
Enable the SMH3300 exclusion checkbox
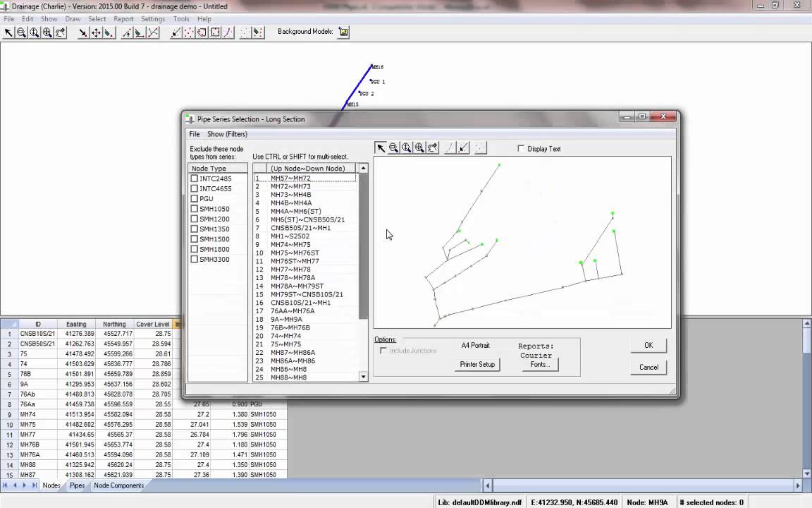[x=195, y=259]
